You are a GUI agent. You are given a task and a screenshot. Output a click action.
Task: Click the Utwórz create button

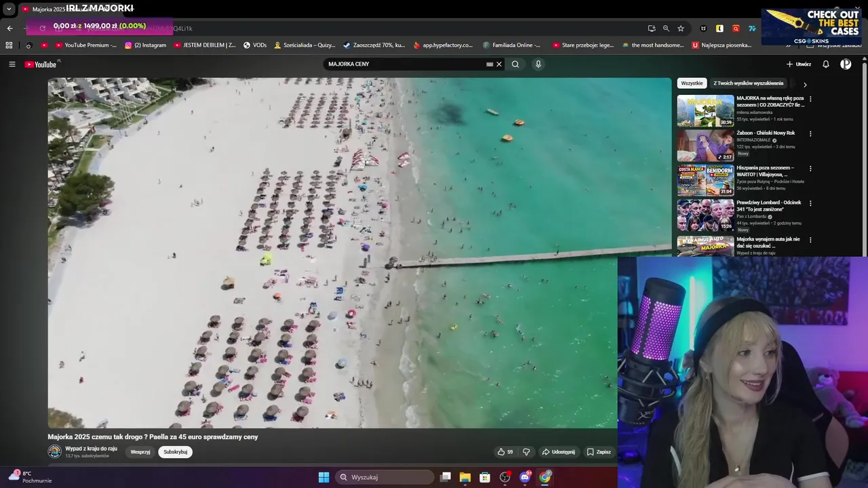(799, 64)
